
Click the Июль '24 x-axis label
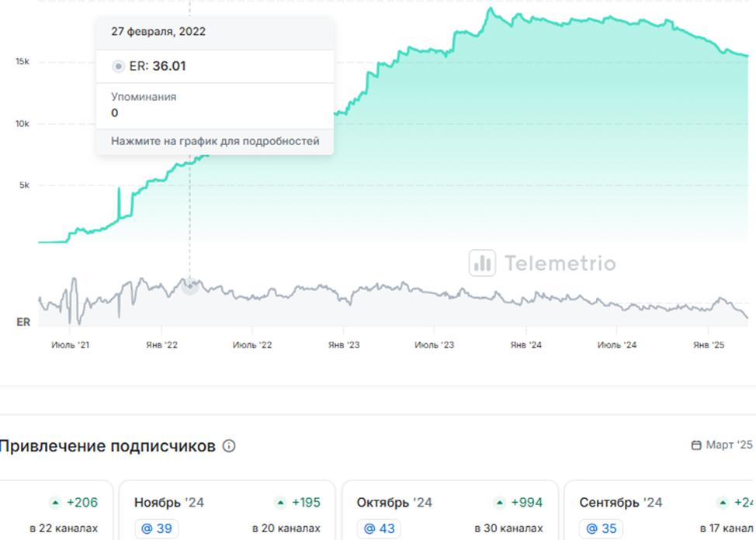click(616, 345)
